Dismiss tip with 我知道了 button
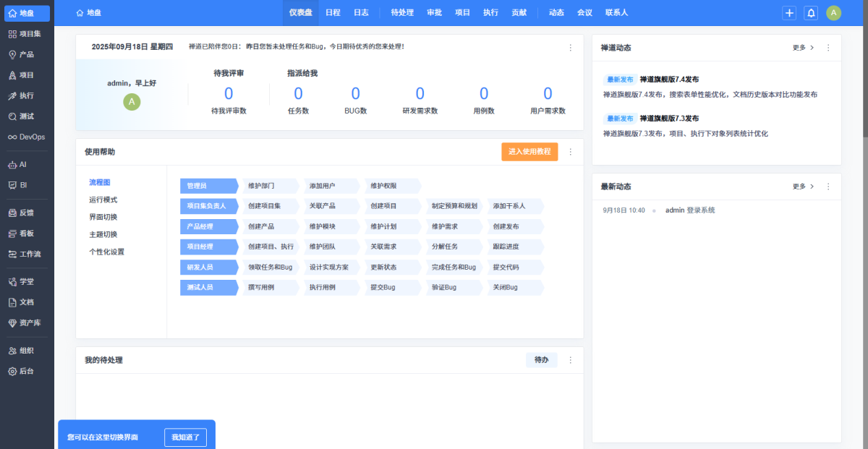The height and width of the screenshot is (449, 868). coord(185,437)
